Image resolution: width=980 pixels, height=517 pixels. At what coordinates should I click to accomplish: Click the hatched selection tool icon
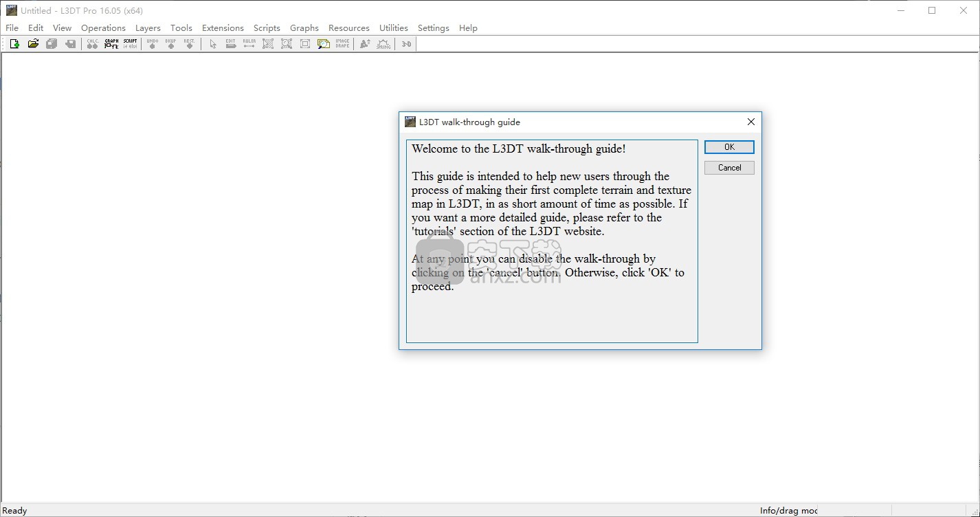coord(268,44)
